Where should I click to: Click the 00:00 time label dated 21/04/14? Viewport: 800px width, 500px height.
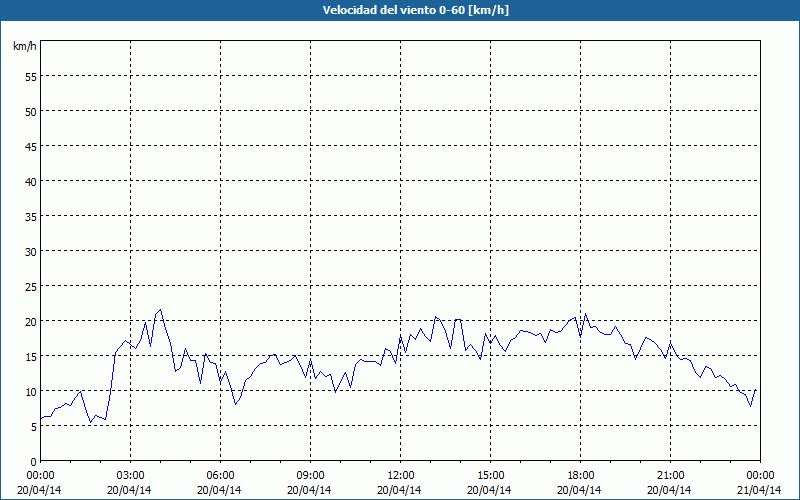760,475
